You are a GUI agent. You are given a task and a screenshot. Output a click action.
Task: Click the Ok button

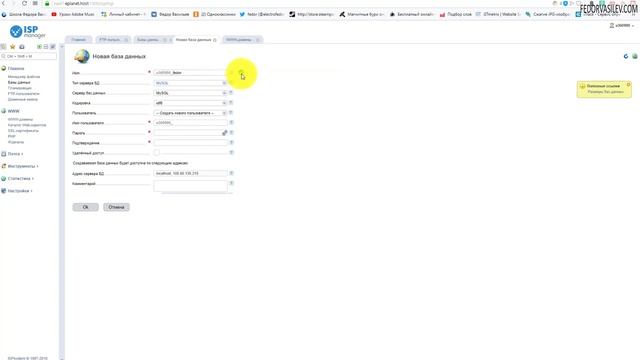(85, 207)
